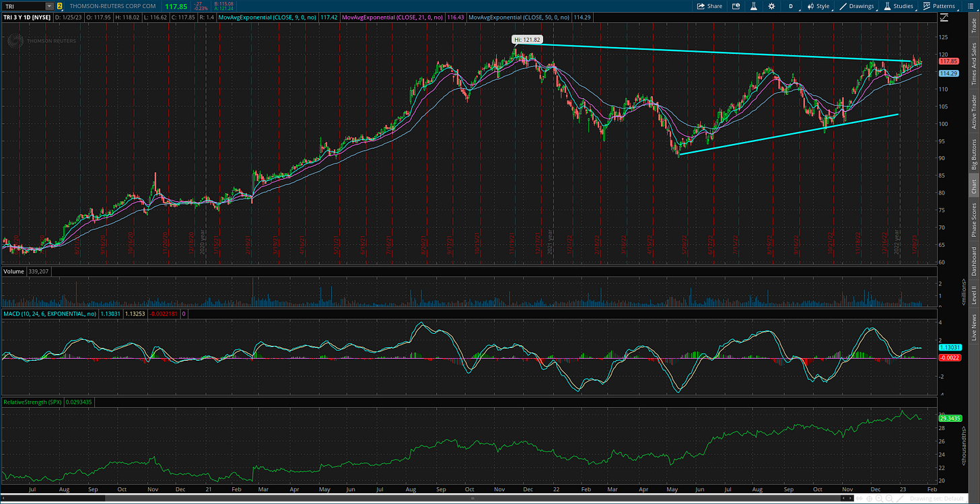Click the lower cyan ascending trendline
Viewport: 980px width, 504px height.
[x=788, y=135]
